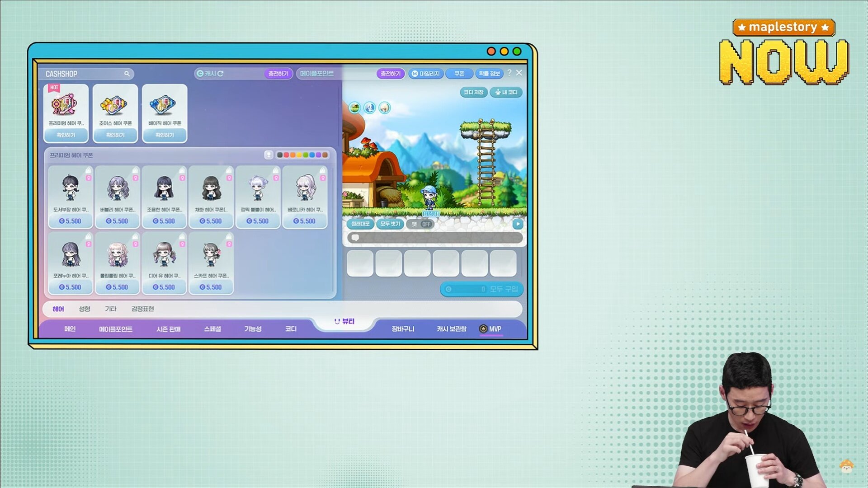The image size is (868, 488).
Task: Select the 포레누아 헤어 쿠폰 hairstyle thumbnail
Action: tap(71, 254)
